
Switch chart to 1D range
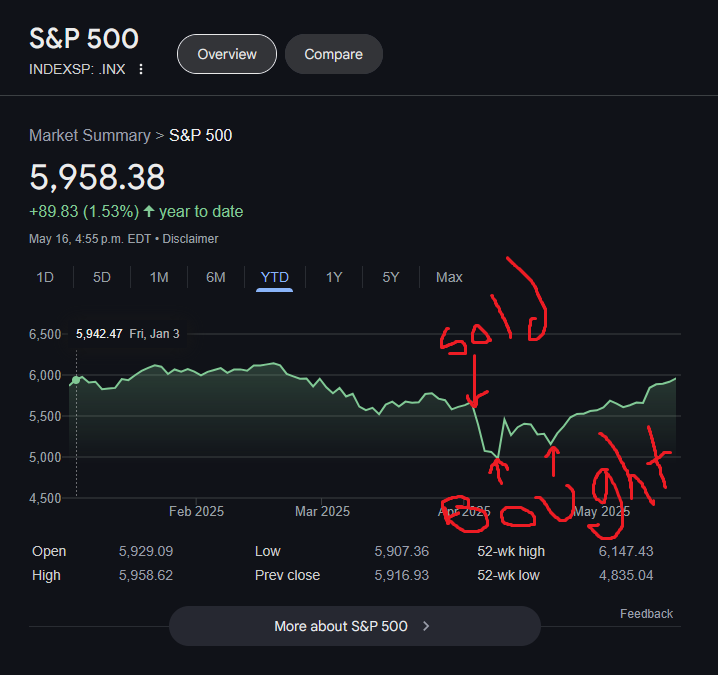pyautogui.click(x=45, y=277)
